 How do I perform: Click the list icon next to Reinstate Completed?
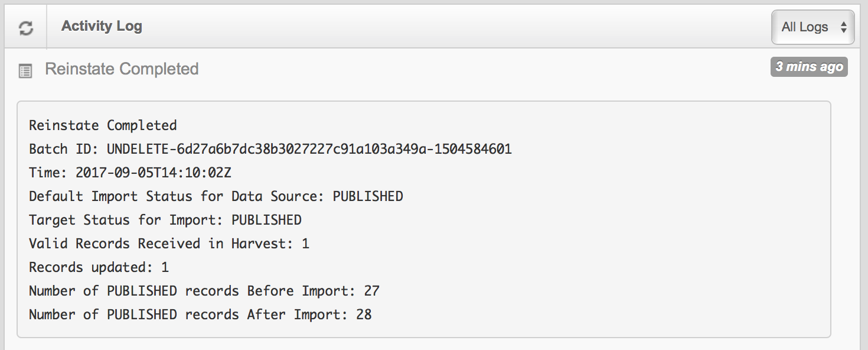tap(25, 72)
